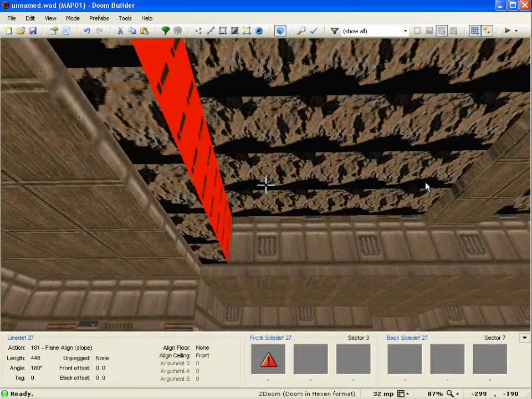Cut selection with the scissors icon
Screen dimensions: 532x399
[x=120, y=31]
